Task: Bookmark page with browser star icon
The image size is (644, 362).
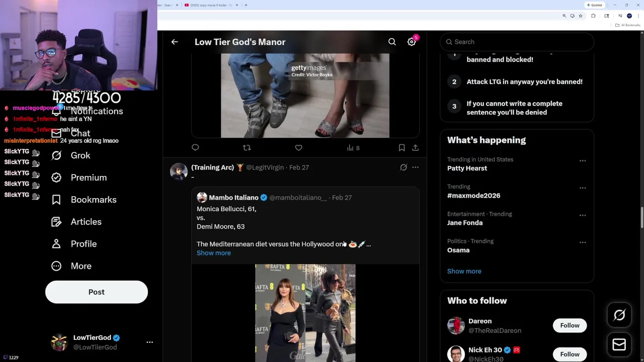Action: click(580, 16)
